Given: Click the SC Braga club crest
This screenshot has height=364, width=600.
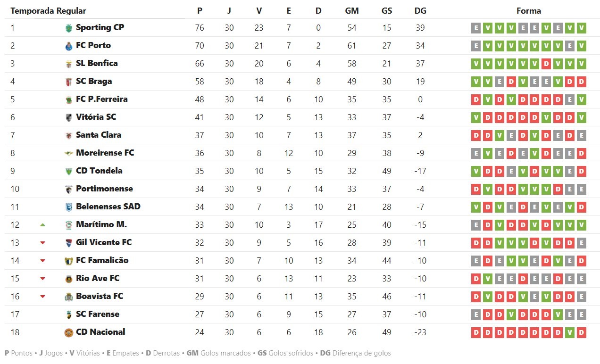Looking at the screenshot, I should tap(69, 82).
